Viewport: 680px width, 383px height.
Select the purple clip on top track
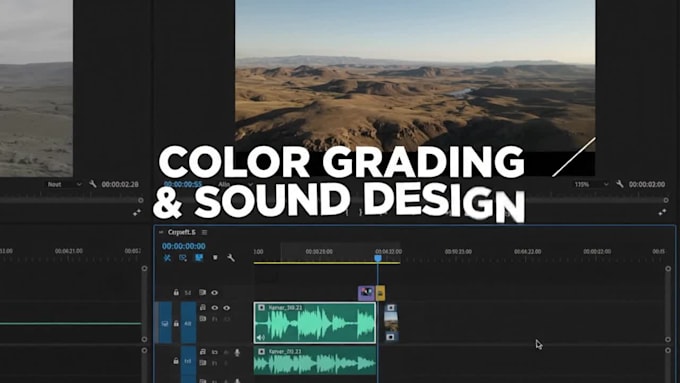tap(366, 293)
